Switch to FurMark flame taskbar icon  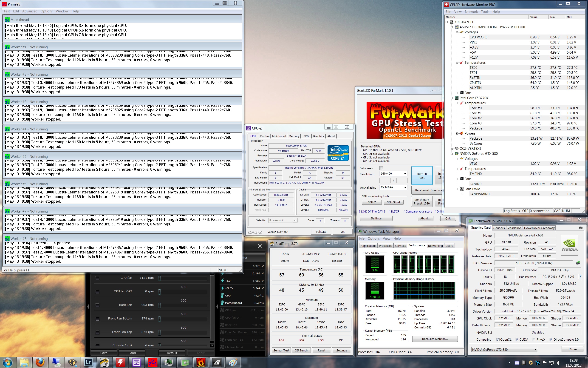tap(201, 363)
